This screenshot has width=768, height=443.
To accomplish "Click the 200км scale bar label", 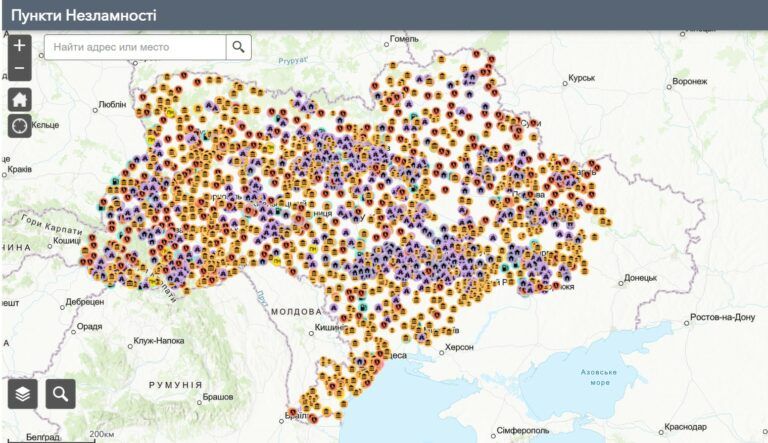I will [x=101, y=434].
